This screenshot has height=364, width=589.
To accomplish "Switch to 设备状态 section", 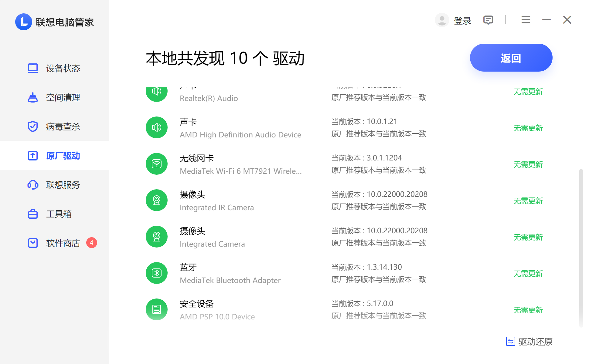I will coord(55,68).
